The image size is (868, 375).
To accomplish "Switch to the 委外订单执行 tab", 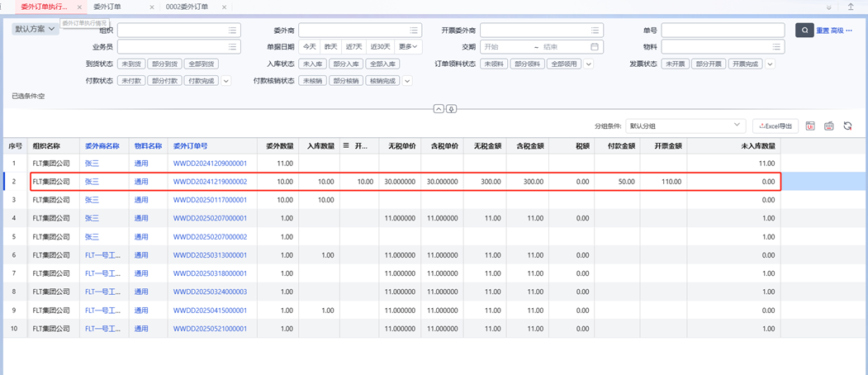I will tap(45, 7).
